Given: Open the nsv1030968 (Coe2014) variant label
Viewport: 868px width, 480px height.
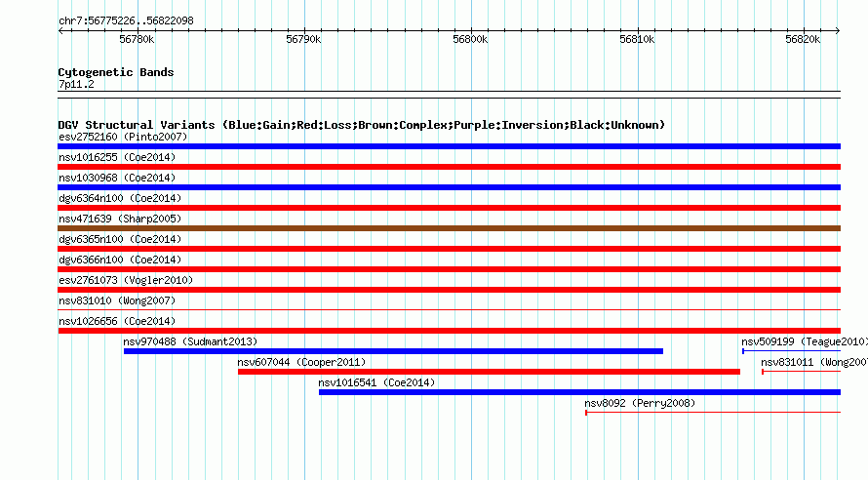Looking at the screenshot, I should tap(117, 178).
